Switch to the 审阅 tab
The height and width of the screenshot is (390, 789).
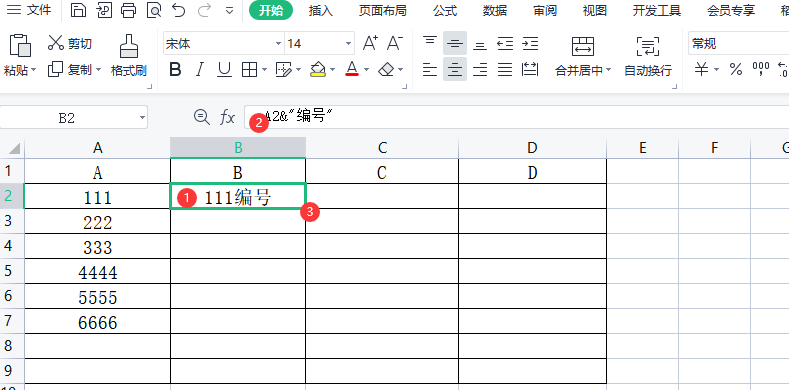[x=545, y=11]
